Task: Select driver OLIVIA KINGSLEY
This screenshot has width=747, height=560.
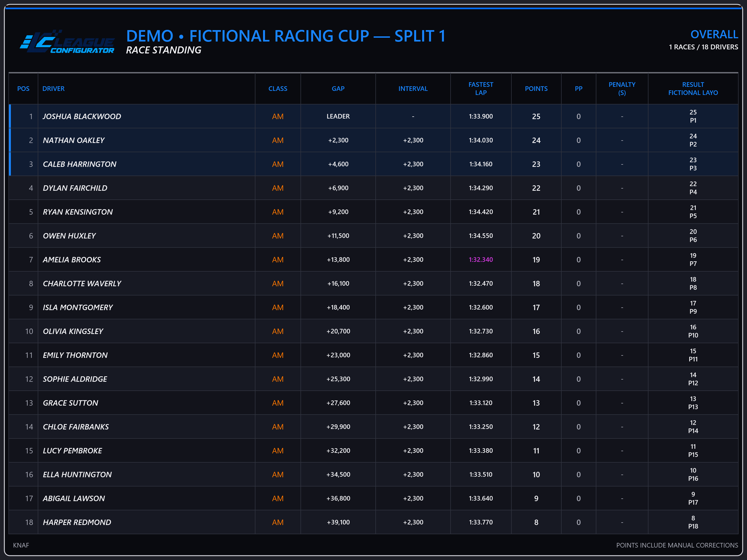Action: pos(73,331)
